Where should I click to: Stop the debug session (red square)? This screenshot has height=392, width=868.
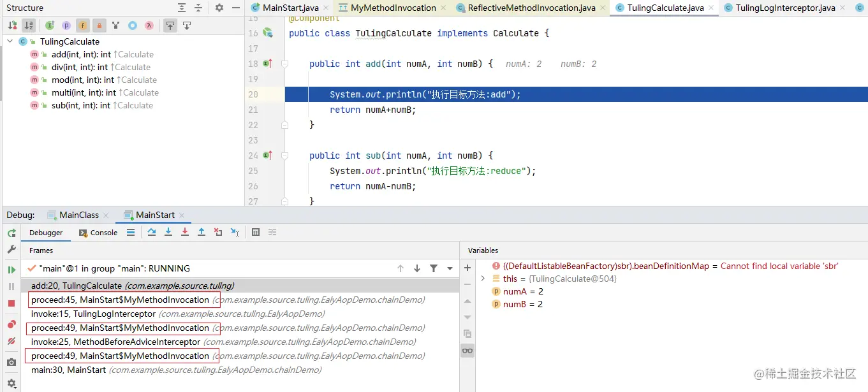coord(11,303)
